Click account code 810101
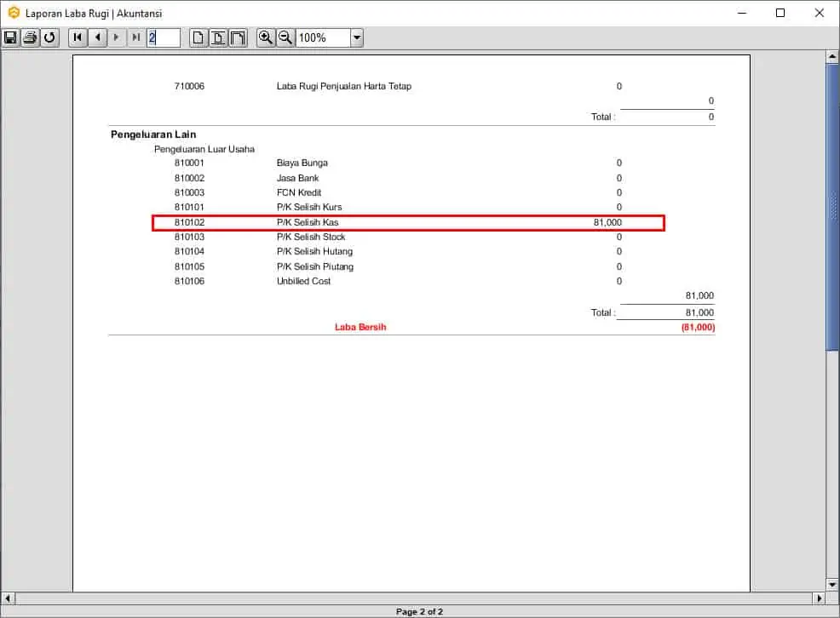840x618 pixels. click(189, 207)
